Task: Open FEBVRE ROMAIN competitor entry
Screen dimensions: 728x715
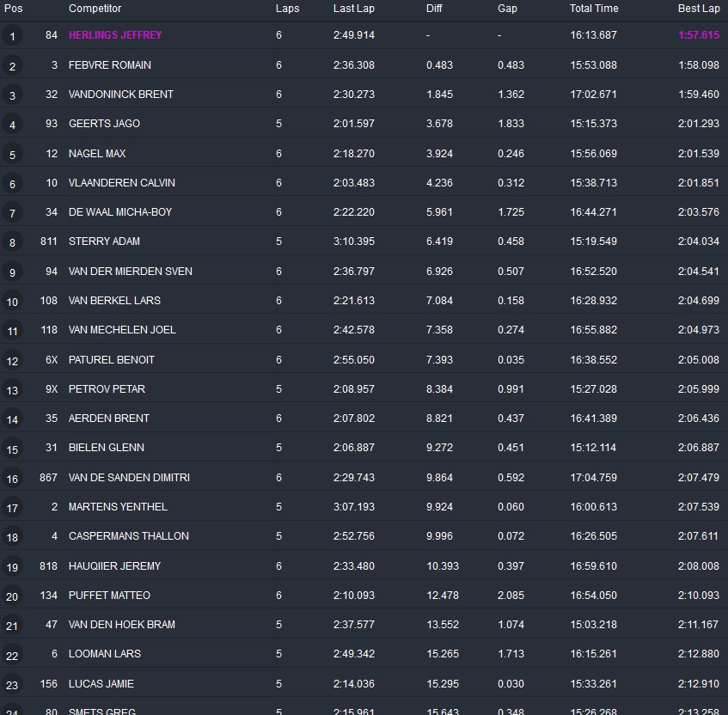Action: pyautogui.click(x=110, y=65)
